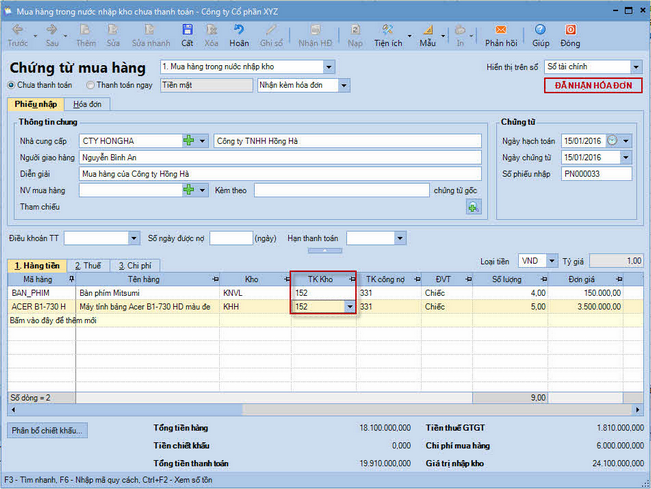Pin the Đơn giá column
Screen dimensions: 651x489
(619, 279)
